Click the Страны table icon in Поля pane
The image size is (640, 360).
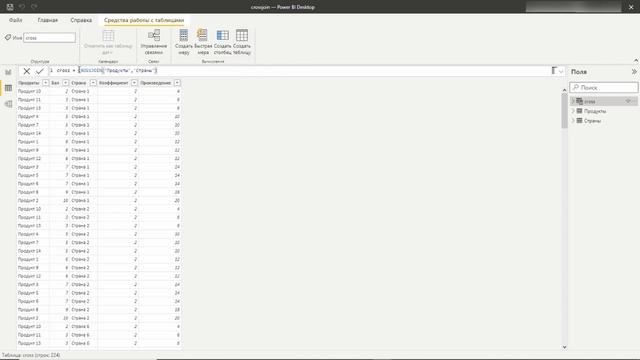(579, 120)
